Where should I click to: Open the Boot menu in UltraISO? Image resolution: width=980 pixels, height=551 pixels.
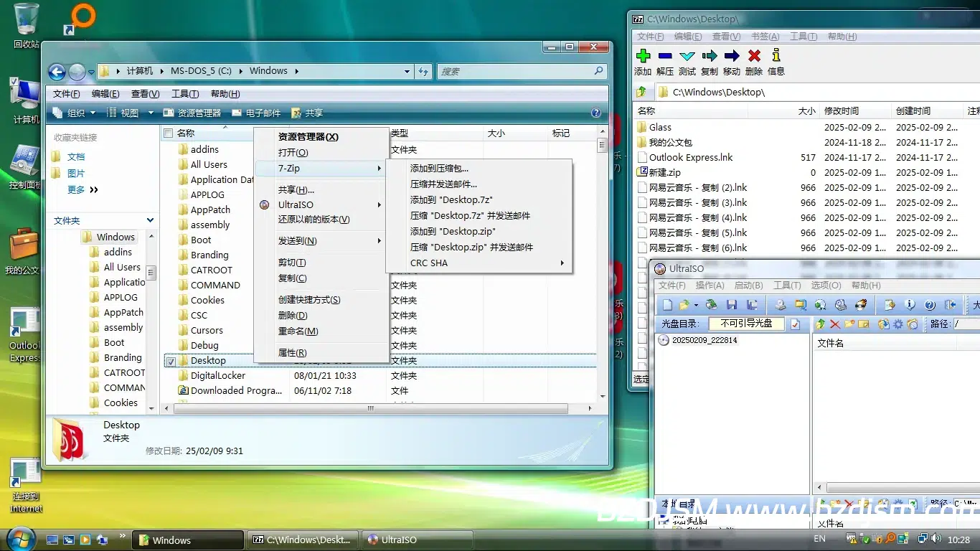pos(748,286)
